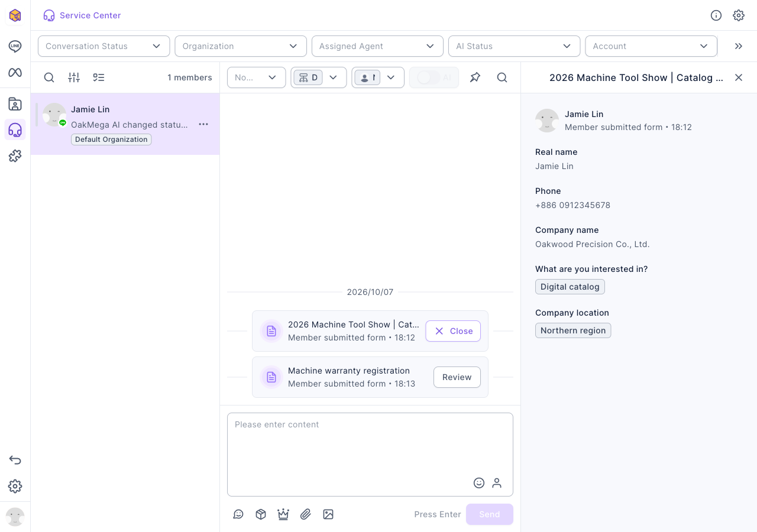Insert member name variable icon

point(497,483)
